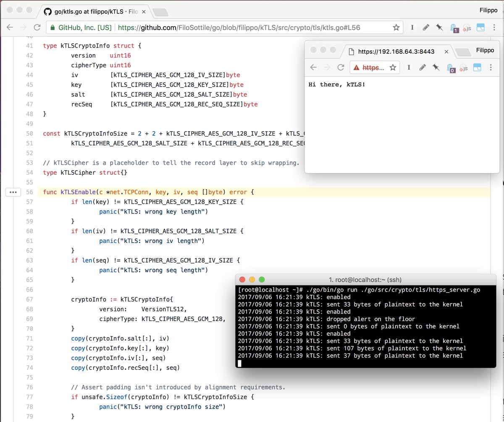
Task: Open Ghostery extension showing badge 0
Action: tap(451, 68)
